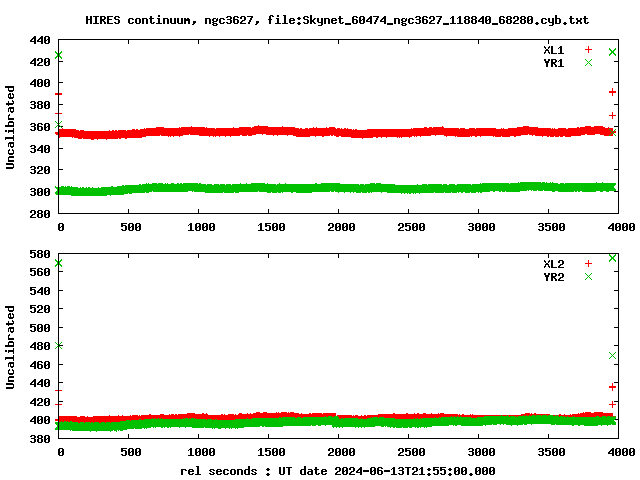This screenshot has height=480, width=640.
Task: Click the green outlier near 470 at bottom plot's right edge
Action: 612,356
